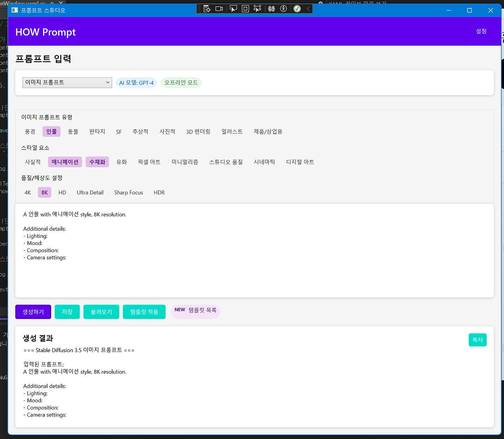
Task: Click the screen capture camera icon
Action: pos(219,8)
